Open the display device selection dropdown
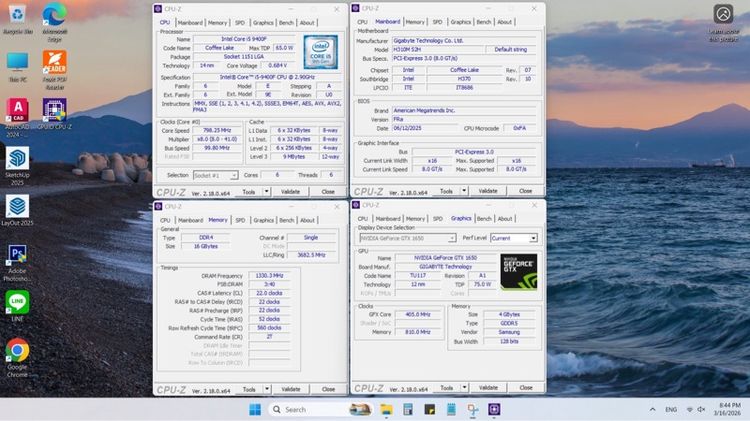750x421 pixels. click(408, 238)
